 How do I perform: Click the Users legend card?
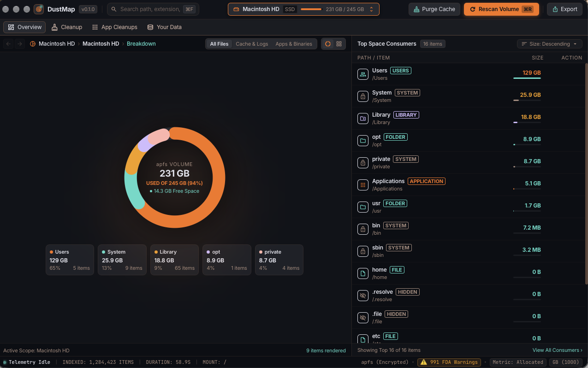tap(70, 260)
